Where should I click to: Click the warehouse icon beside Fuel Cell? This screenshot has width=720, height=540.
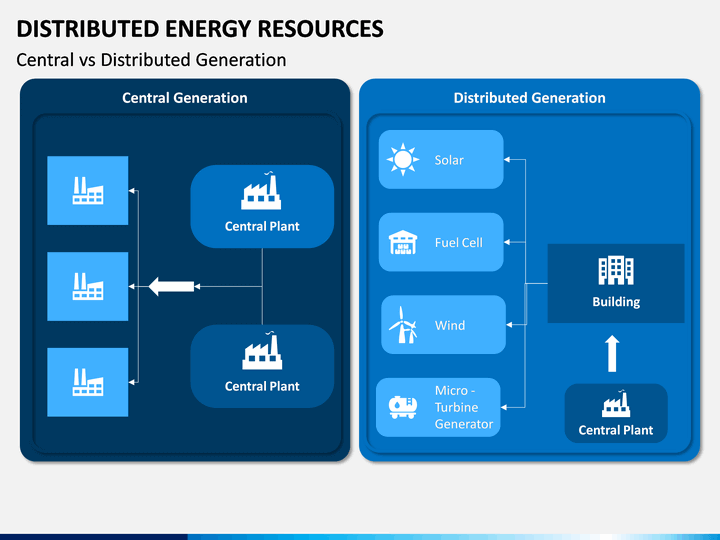point(403,242)
